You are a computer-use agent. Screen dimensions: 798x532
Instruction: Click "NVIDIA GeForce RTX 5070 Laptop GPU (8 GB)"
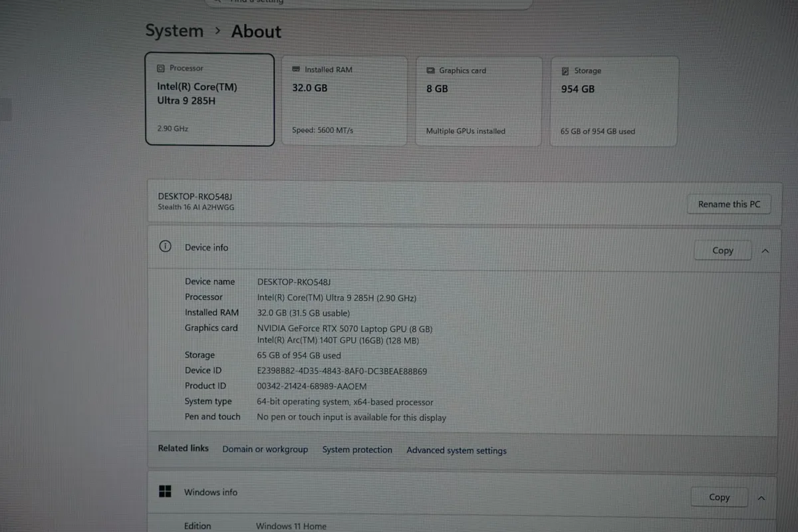[345, 329]
